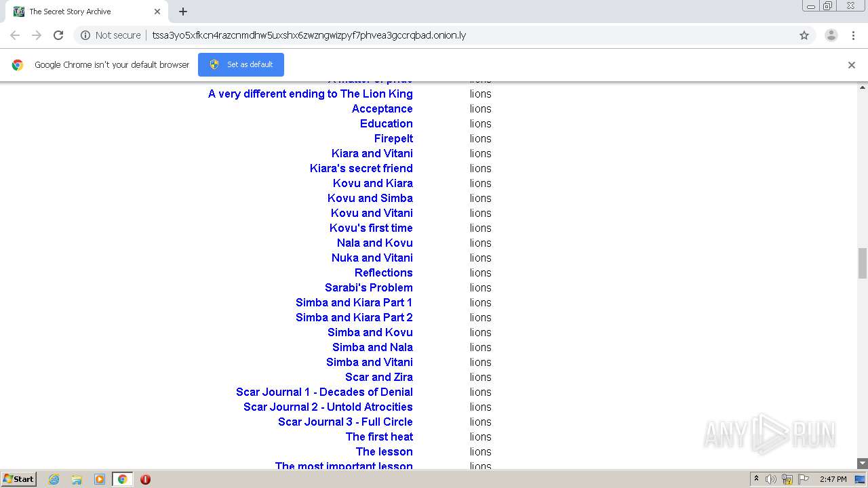Minimize the Chrome window
Screen dimensions: 868x488
tap(811, 6)
